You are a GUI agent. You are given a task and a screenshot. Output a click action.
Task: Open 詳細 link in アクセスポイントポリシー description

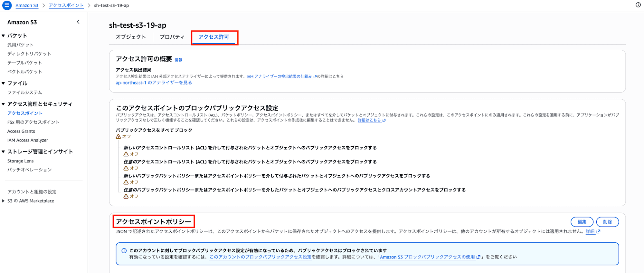[x=590, y=231]
